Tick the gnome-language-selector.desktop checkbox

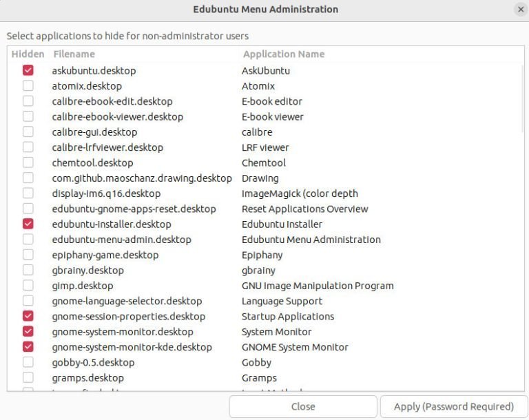(x=28, y=301)
